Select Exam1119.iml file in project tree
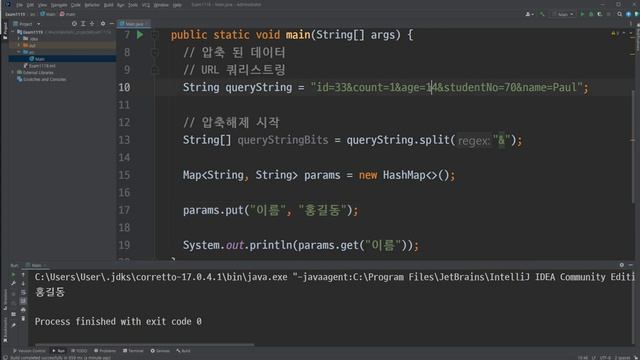This screenshot has height=360, width=640. (40, 66)
